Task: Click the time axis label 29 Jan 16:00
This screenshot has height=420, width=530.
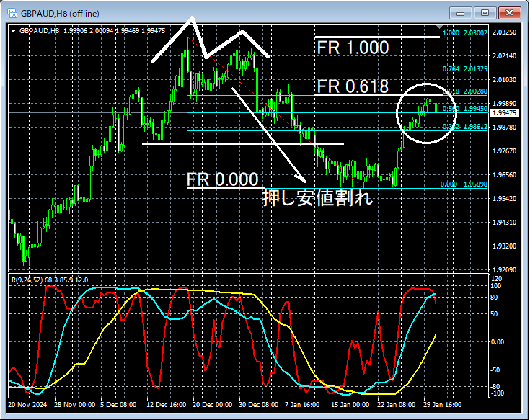Action: (442, 404)
